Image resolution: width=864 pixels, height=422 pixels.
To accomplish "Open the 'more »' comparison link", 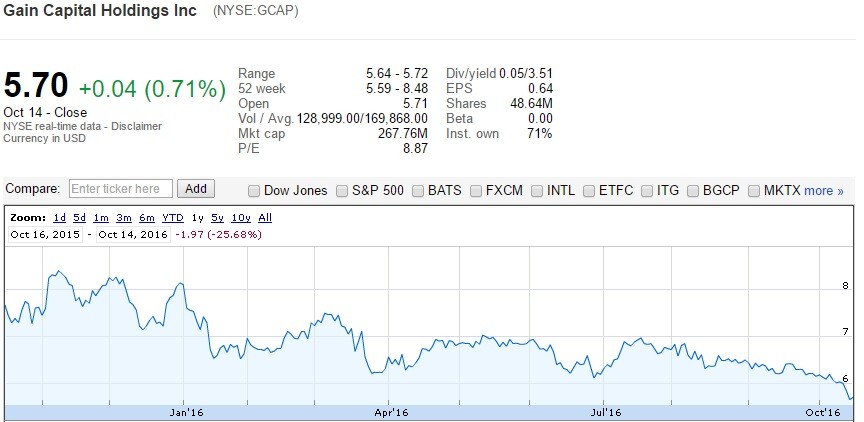I will 824,191.
